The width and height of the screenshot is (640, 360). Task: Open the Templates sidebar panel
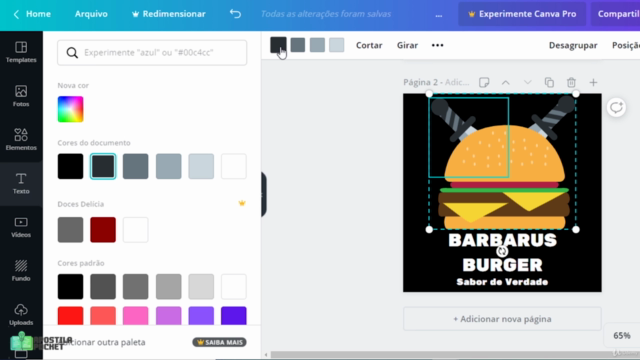[21, 52]
